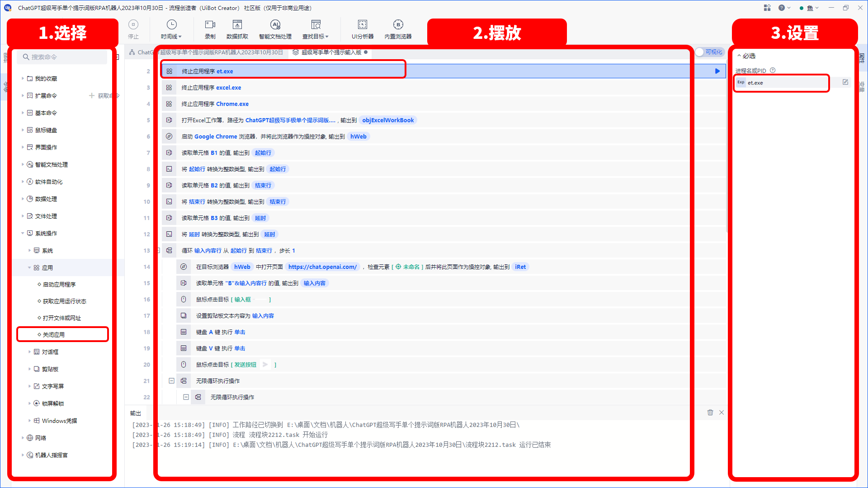Open the 内置浏览器 built-in browser
The height and width of the screenshot is (488, 868).
pyautogui.click(x=398, y=29)
